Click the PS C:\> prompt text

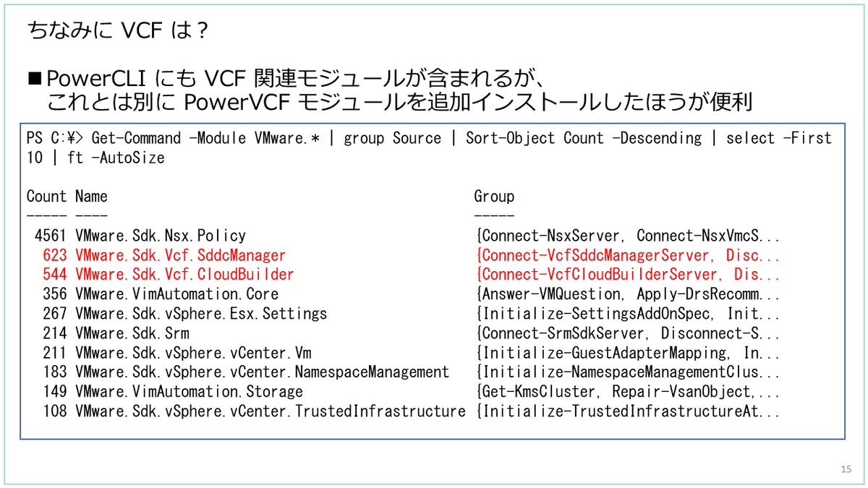[49, 137]
